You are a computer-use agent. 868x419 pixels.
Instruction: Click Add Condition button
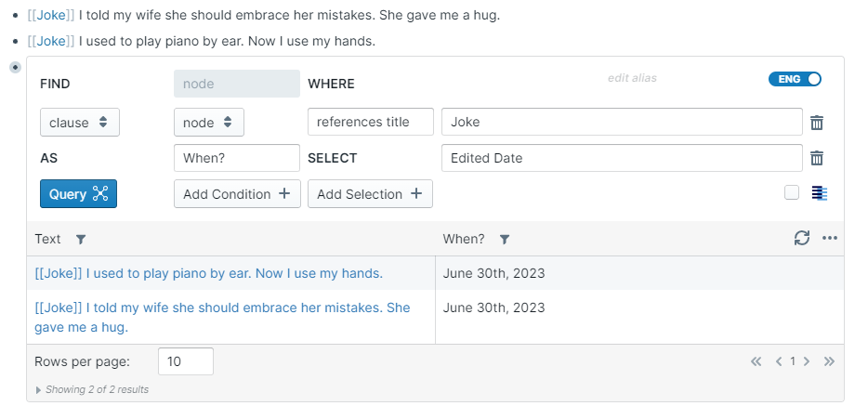(237, 194)
